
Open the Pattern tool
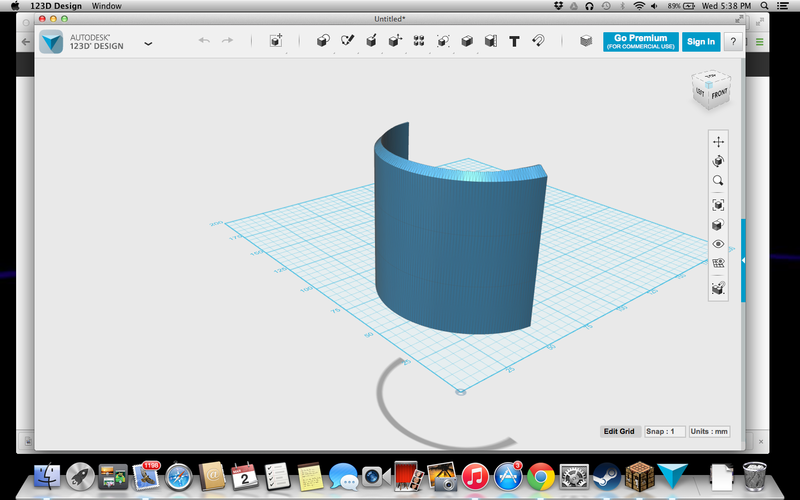419,41
